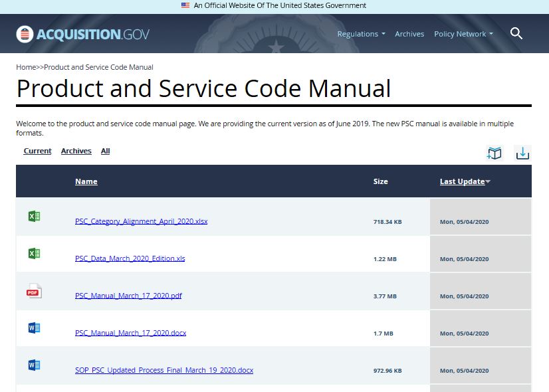Click the official government website banner text
Image resolution: width=549 pixels, height=392 pixels.
pos(280,5)
